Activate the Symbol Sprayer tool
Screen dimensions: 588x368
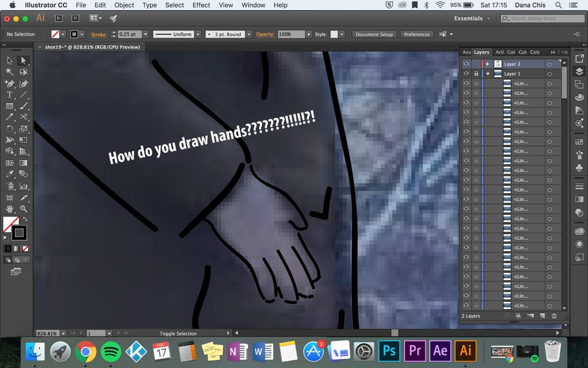pyautogui.click(x=10, y=186)
